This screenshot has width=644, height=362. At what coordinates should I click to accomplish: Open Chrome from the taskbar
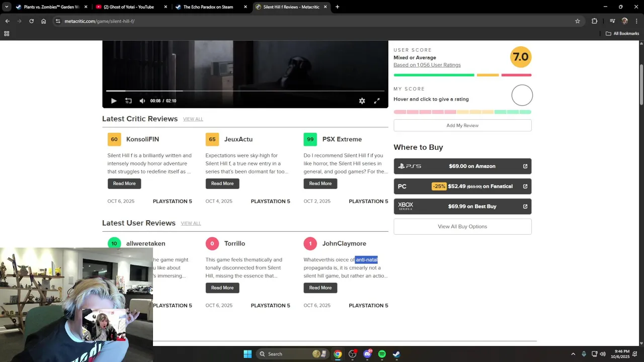[338, 354]
